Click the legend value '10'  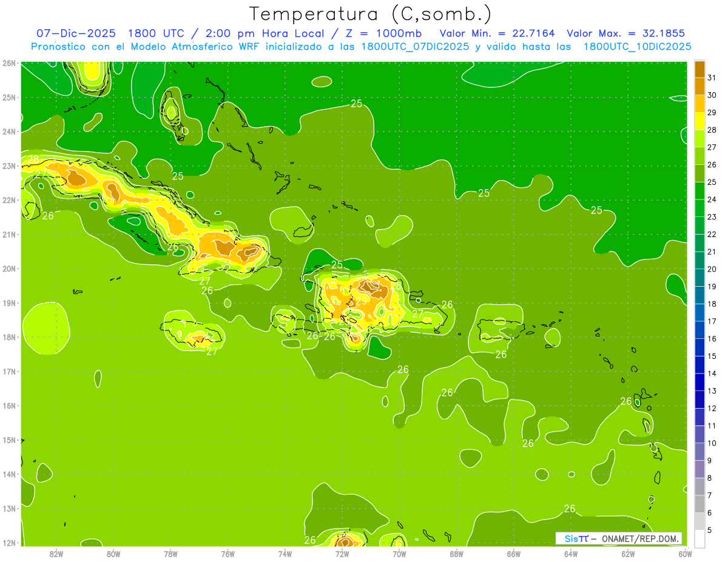tap(712, 443)
